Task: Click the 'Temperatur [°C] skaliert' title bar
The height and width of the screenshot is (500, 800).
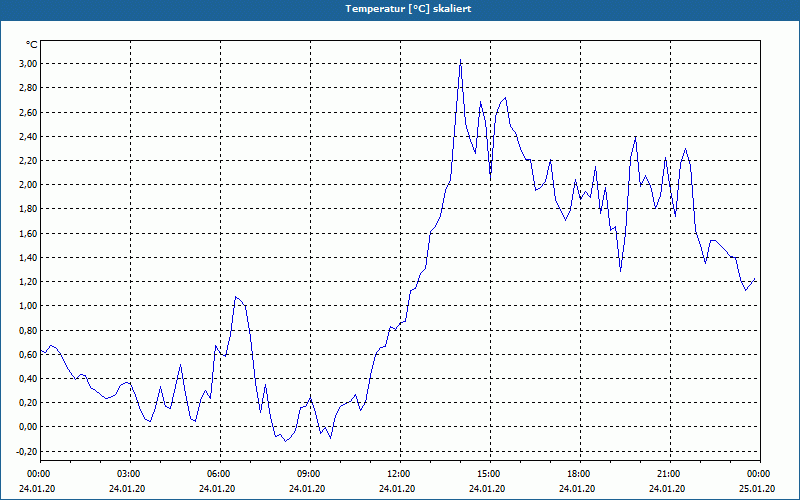Action: pos(400,9)
